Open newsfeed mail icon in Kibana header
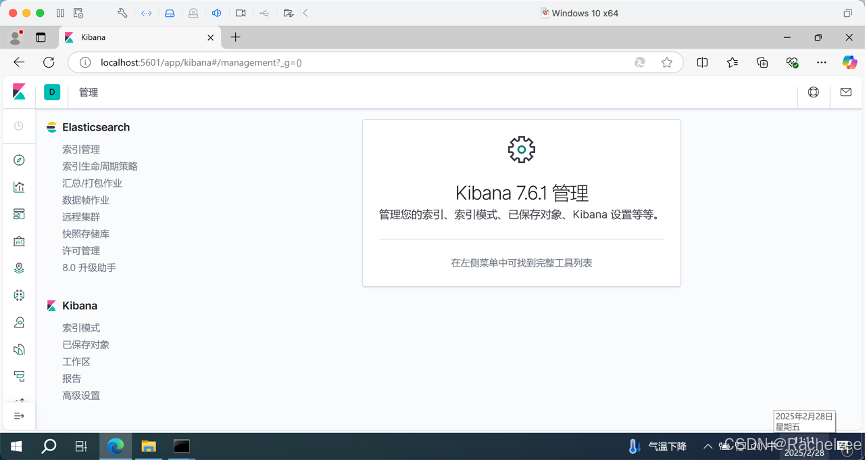Viewport: 866px width, 460px height. tap(846, 92)
